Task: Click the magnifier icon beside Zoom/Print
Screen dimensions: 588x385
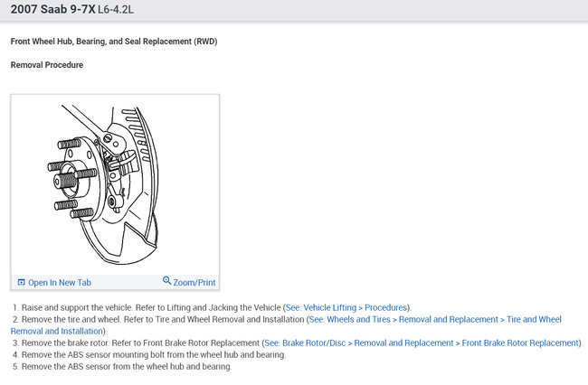Action: pyautogui.click(x=166, y=280)
